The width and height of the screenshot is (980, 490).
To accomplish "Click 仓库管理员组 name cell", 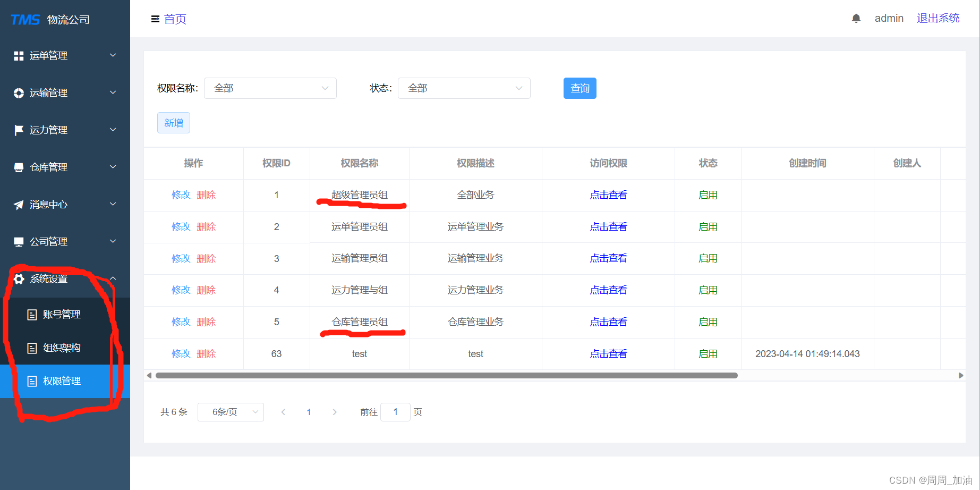I will (360, 322).
